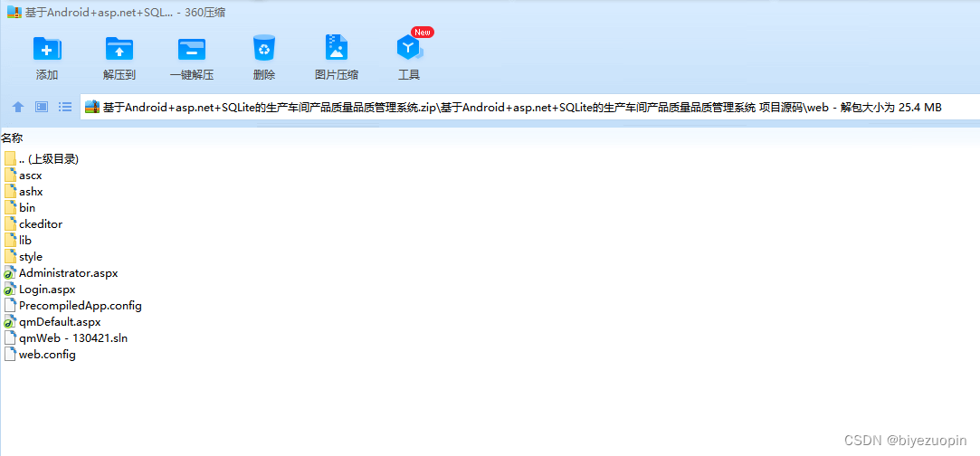Screen dimensions: 980x456
Task: Switch to thumbnail view icon
Action: pos(42,107)
